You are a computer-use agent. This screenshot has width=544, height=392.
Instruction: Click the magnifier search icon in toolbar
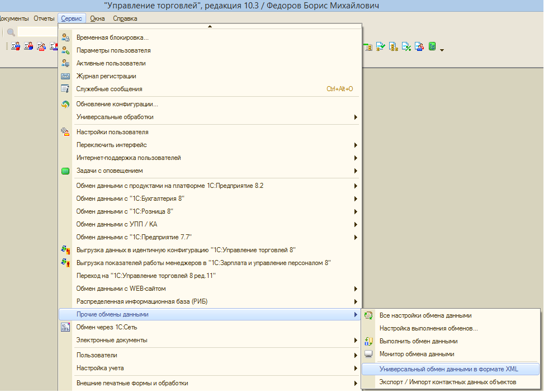pos(11,32)
